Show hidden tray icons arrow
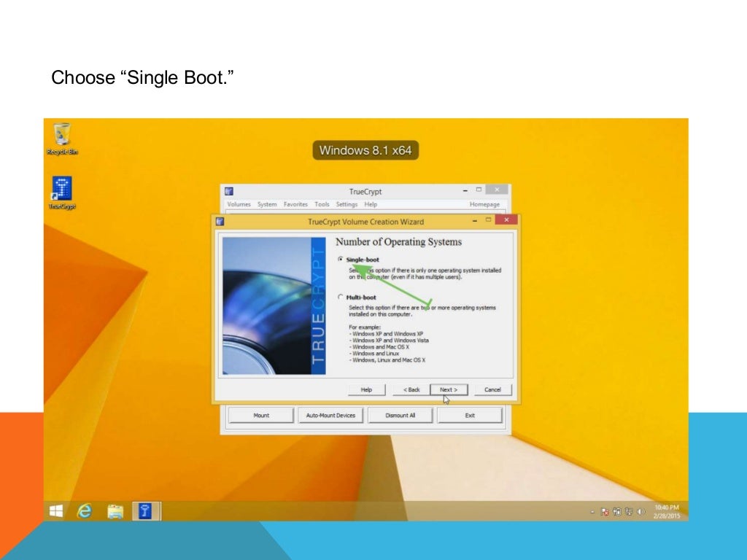747x560 pixels. pos(592,512)
